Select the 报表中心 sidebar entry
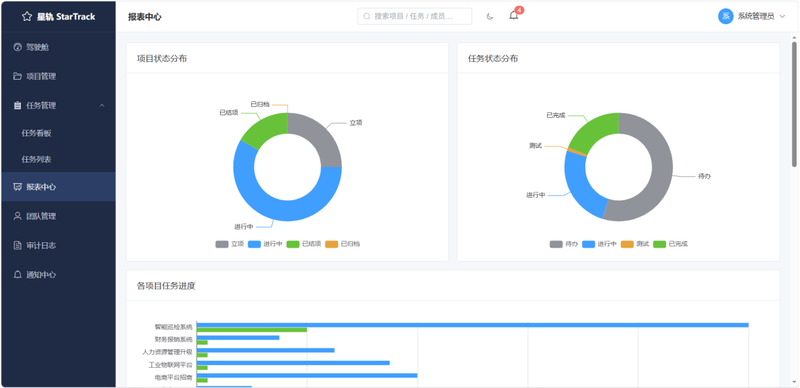Screen dimensions: 800x388 (x=58, y=187)
